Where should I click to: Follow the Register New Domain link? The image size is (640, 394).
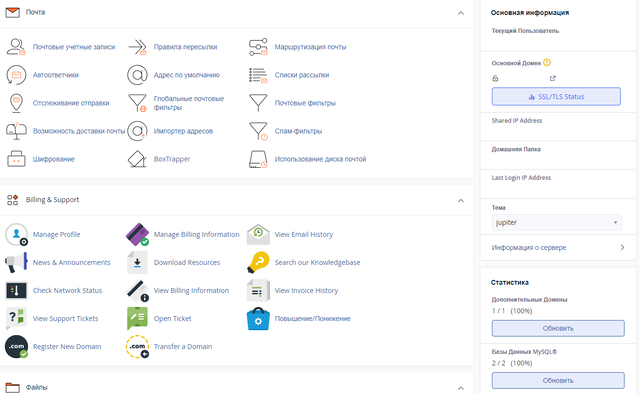tap(67, 347)
